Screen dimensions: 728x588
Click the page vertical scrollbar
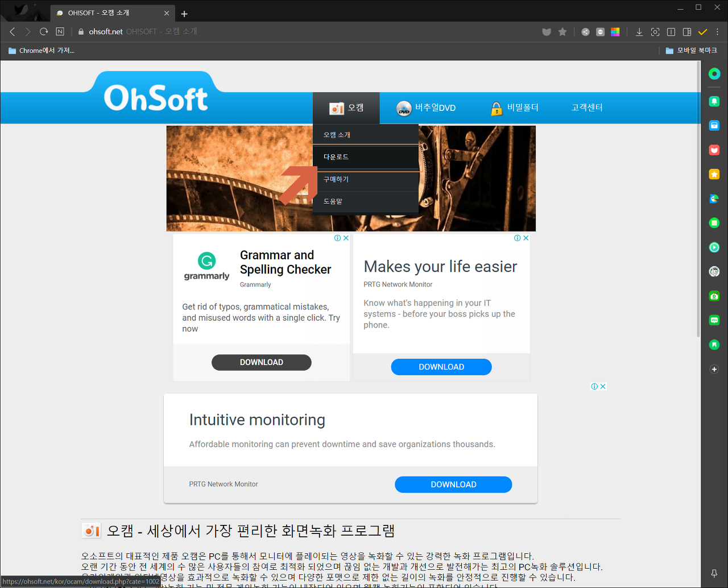point(698,199)
